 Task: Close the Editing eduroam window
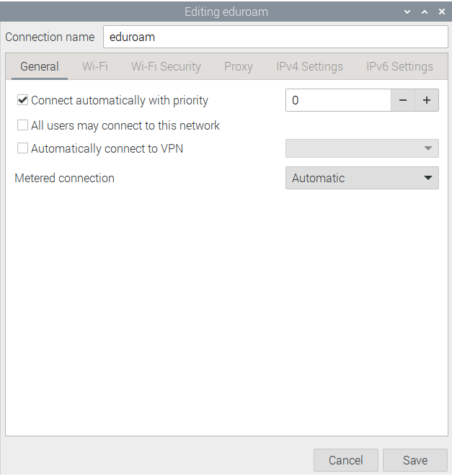click(441, 12)
